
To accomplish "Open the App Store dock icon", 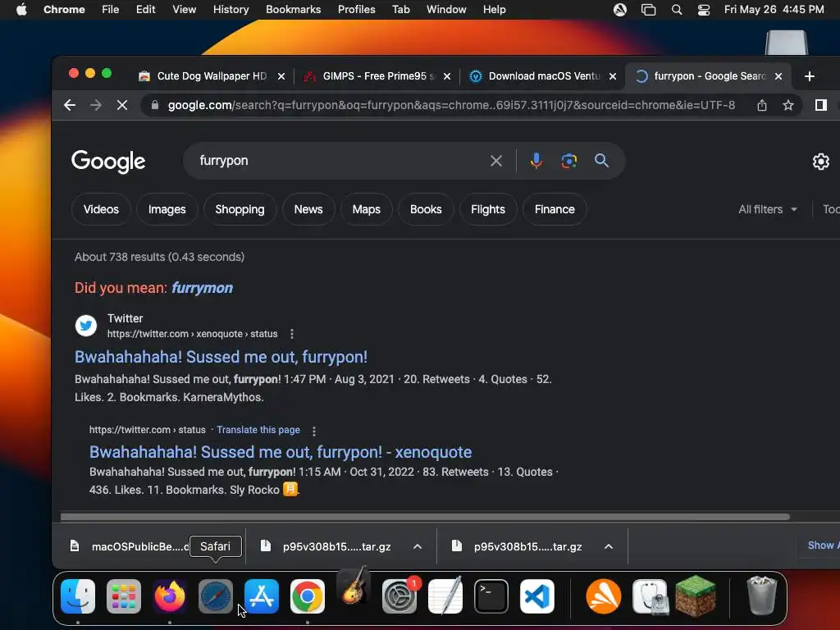I will click(262, 596).
